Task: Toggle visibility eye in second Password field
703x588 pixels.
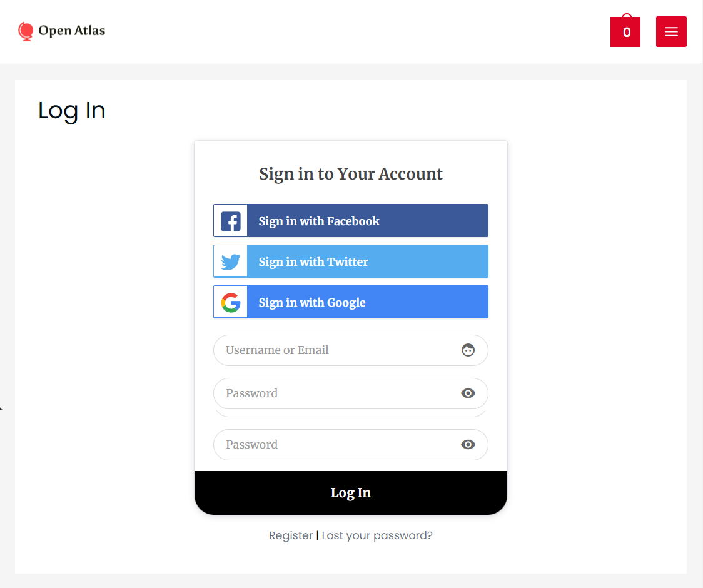Action: (x=468, y=445)
